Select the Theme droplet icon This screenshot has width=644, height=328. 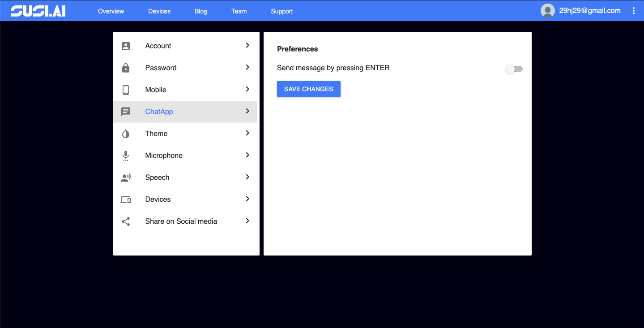pyautogui.click(x=125, y=133)
